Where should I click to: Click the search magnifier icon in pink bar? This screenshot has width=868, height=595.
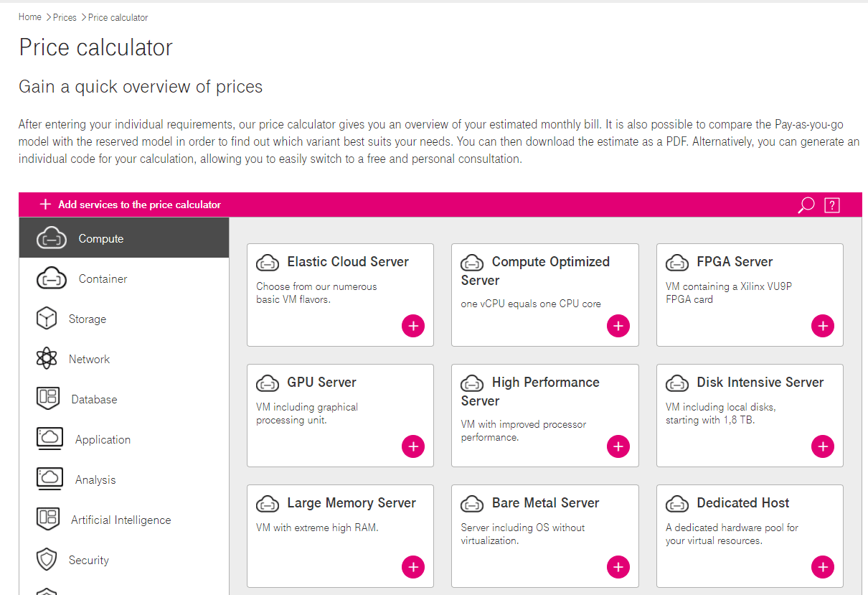[806, 205]
